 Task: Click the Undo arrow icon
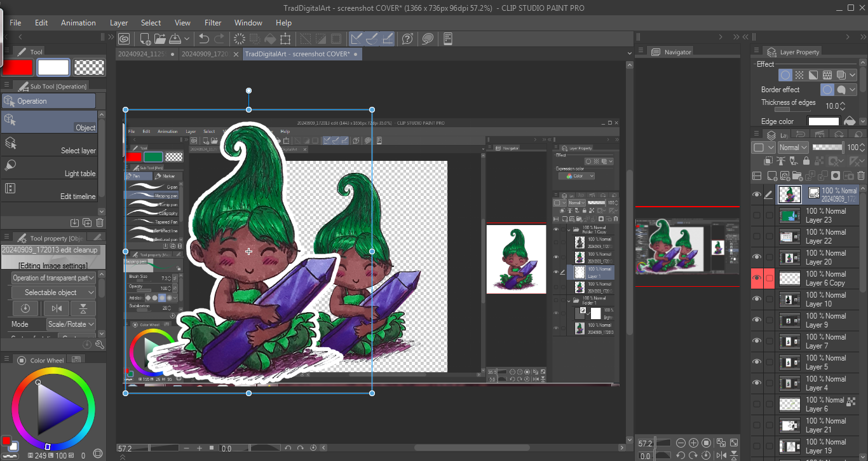tap(204, 39)
